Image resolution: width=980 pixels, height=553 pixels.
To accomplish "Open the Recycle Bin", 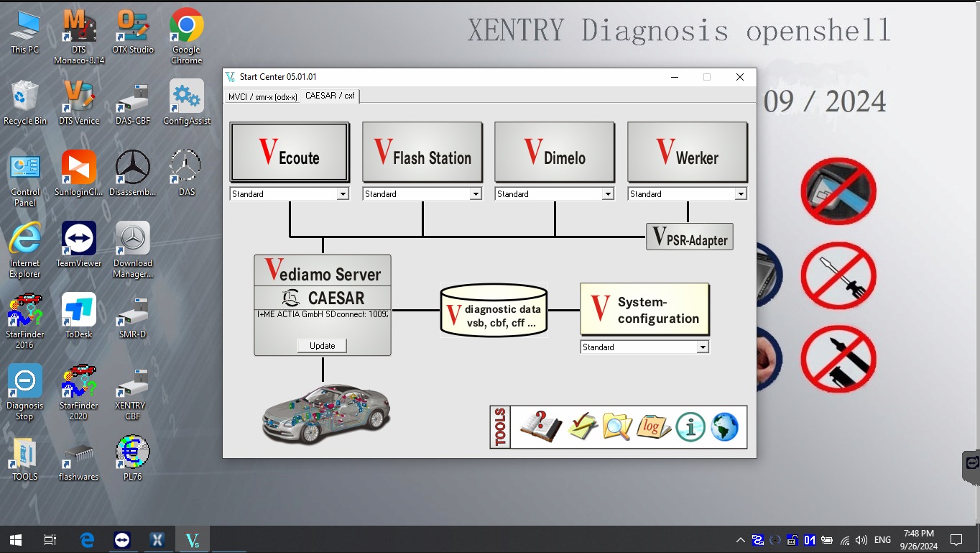I will pos(25,103).
